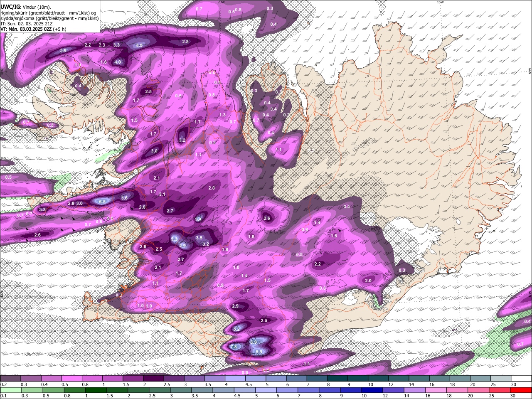
Task: Select rain scale swatch between 25 and 30
Action: pos(500,390)
